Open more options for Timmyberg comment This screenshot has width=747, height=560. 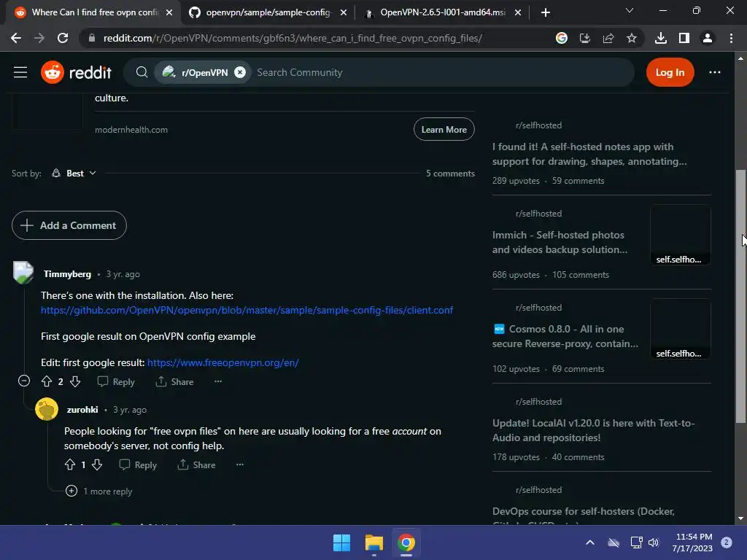pyautogui.click(x=218, y=381)
